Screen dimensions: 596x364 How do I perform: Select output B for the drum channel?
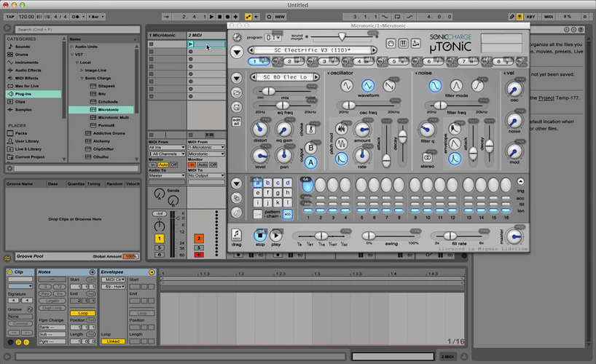pos(311,149)
